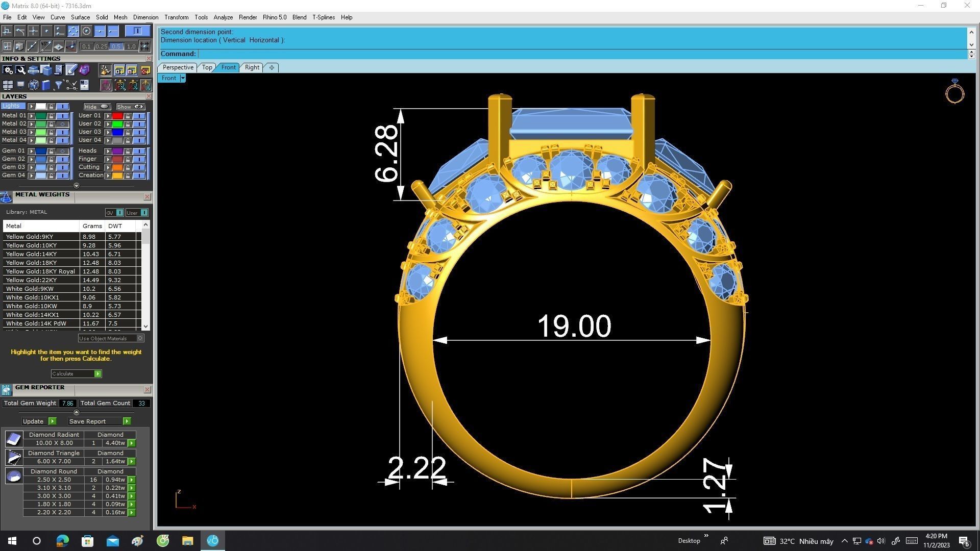This screenshot has width=980, height=551.
Task: Select the 1.0 snap spacing
Action: (x=131, y=46)
